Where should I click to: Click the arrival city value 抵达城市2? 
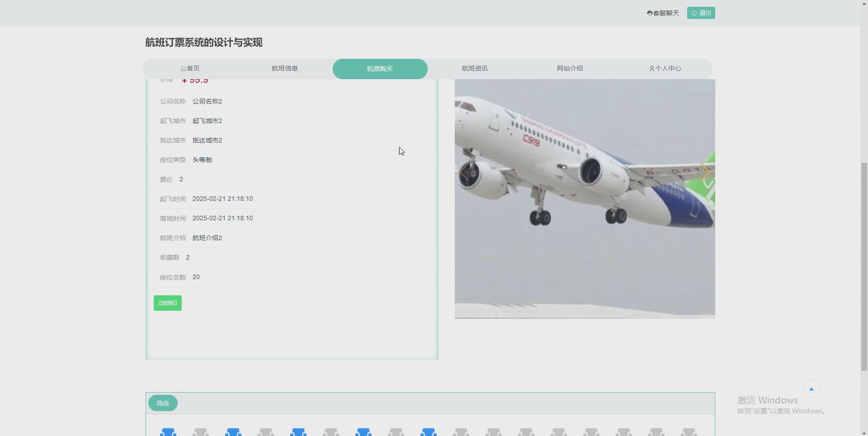[207, 140]
